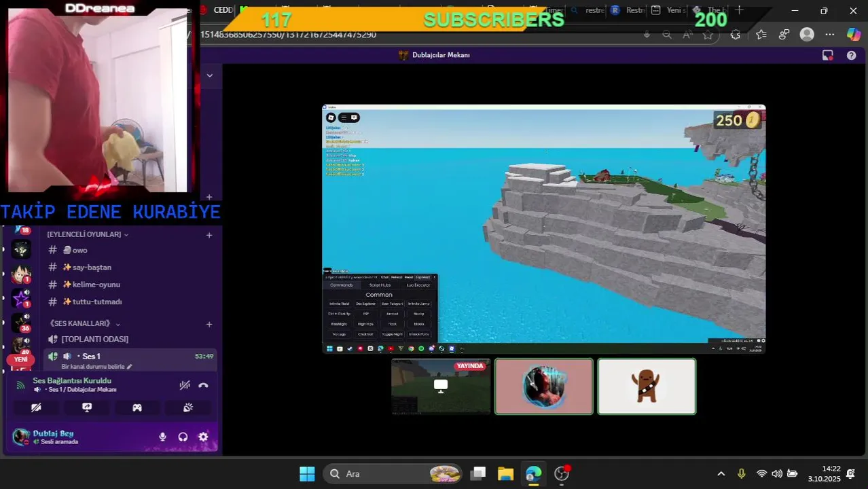The height and width of the screenshot is (489, 868).
Task: Disconnect from the voice channel
Action: (x=203, y=385)
